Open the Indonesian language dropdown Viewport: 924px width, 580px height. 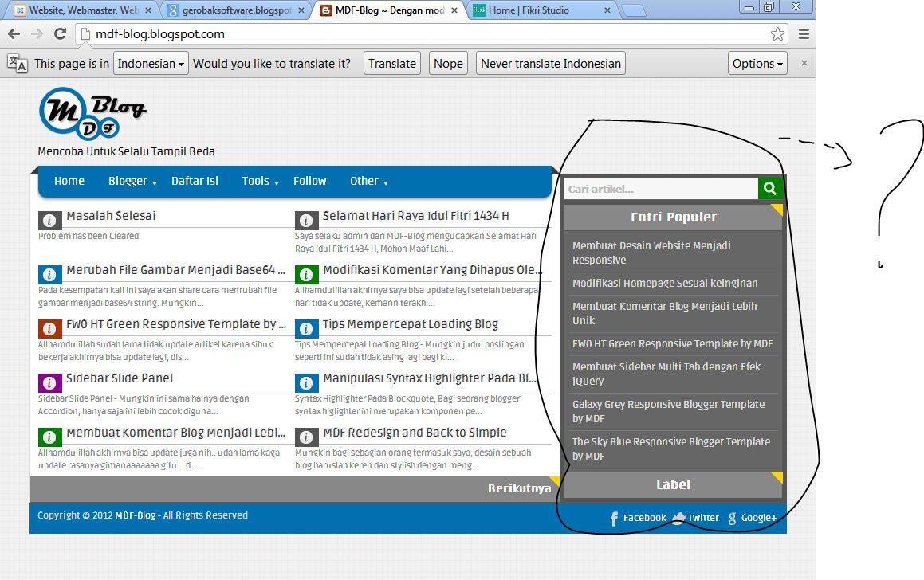point(150,63)
